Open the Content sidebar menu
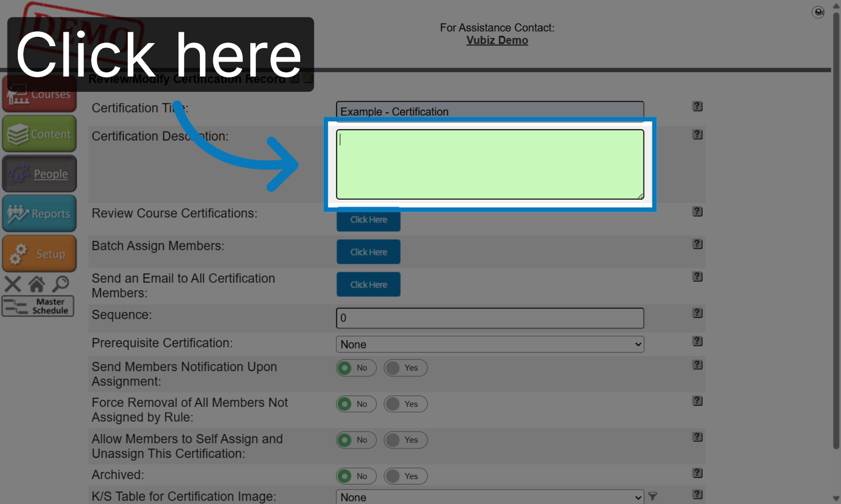The height and width of the screenshot is (504, 841). point(39,134)
